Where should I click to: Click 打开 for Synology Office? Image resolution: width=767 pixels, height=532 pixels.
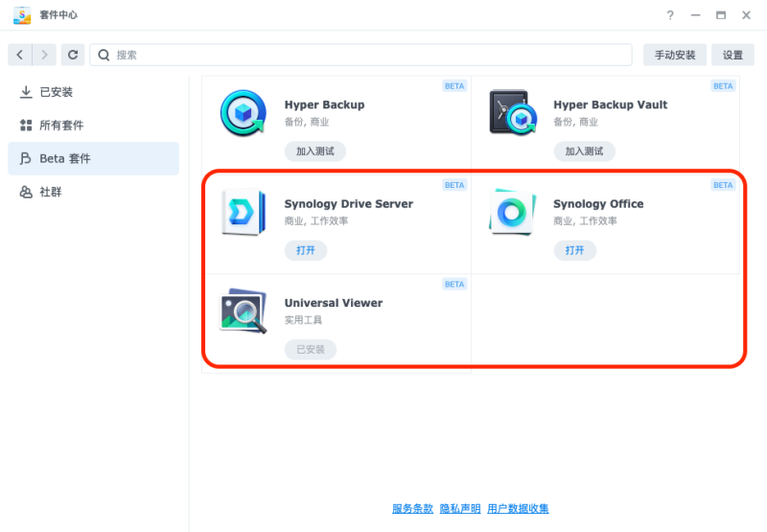coord(574,250)
